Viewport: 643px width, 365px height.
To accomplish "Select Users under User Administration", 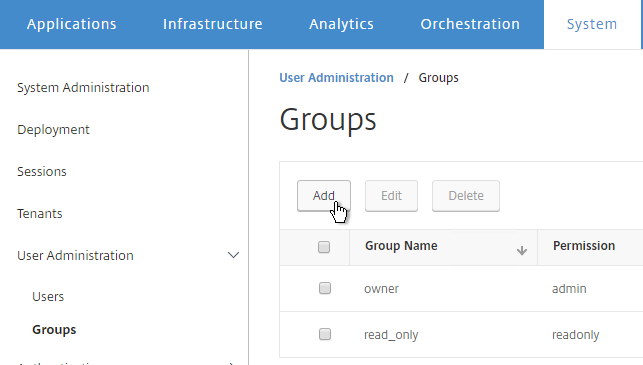I will (48, 296).
